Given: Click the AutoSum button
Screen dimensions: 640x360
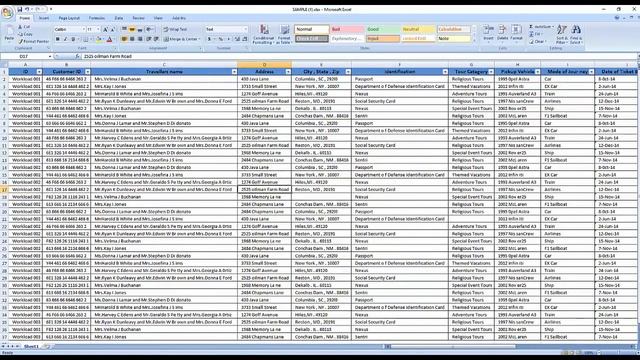Looking at the screenshot, I should click(x=541, y=27).
